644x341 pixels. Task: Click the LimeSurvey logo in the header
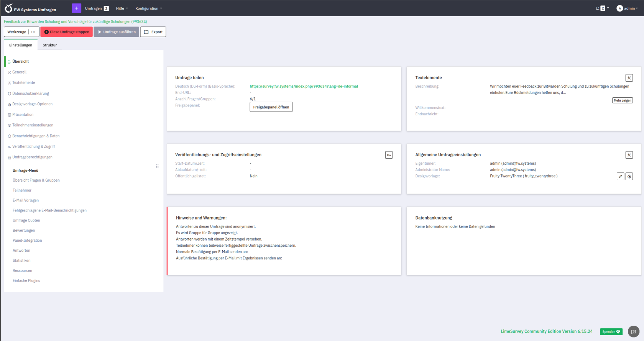8,8
